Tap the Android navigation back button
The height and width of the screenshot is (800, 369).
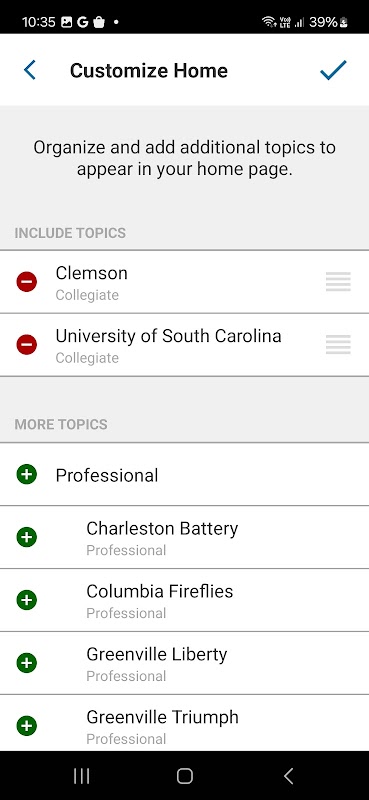288,776
